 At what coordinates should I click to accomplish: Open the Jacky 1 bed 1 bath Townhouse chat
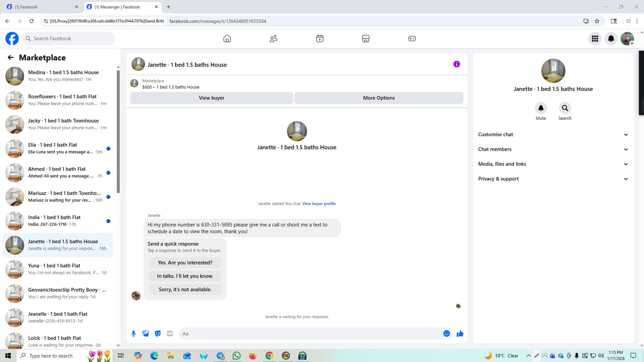(58, 124)
